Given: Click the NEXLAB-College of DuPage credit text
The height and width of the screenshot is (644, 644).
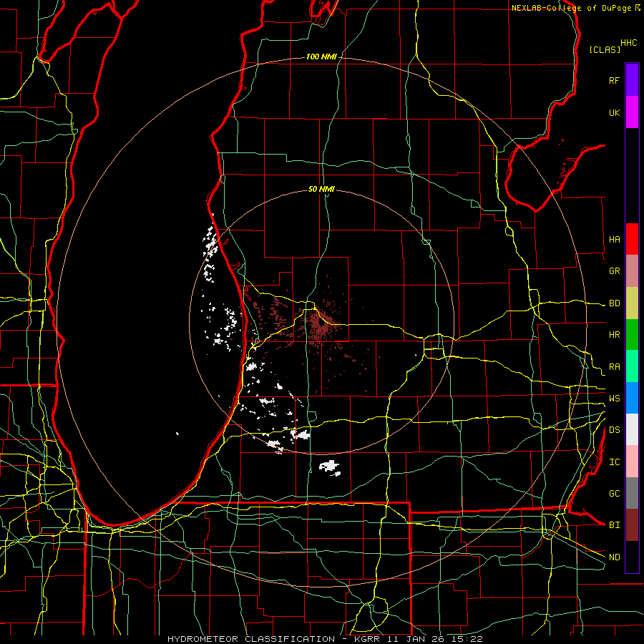Looking at the screenshot, I should tap(571, 8).
